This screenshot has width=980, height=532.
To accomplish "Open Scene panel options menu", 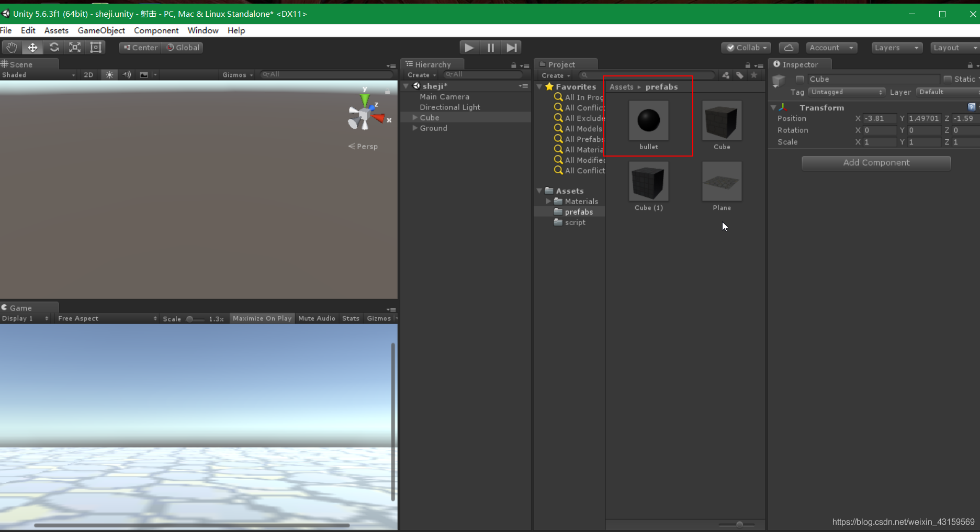I will point(391,66).
